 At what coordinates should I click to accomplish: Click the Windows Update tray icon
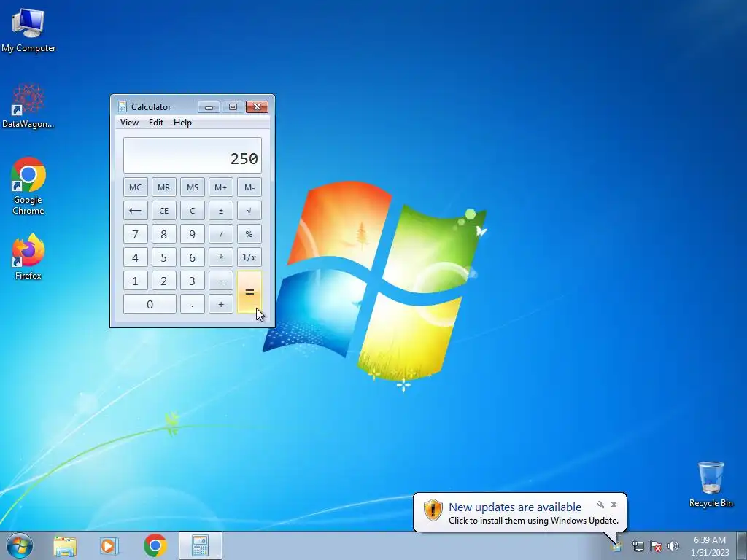coord(617,546)
